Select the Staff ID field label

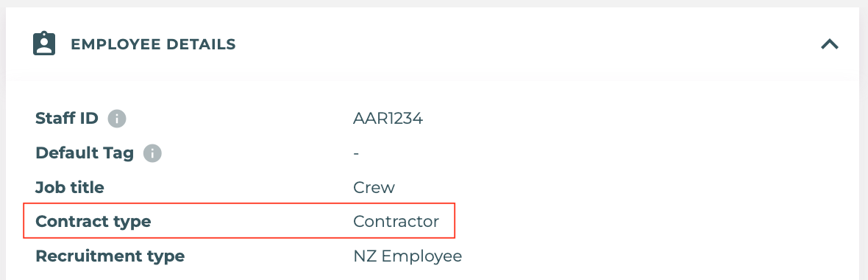click(x=67, y=119)
